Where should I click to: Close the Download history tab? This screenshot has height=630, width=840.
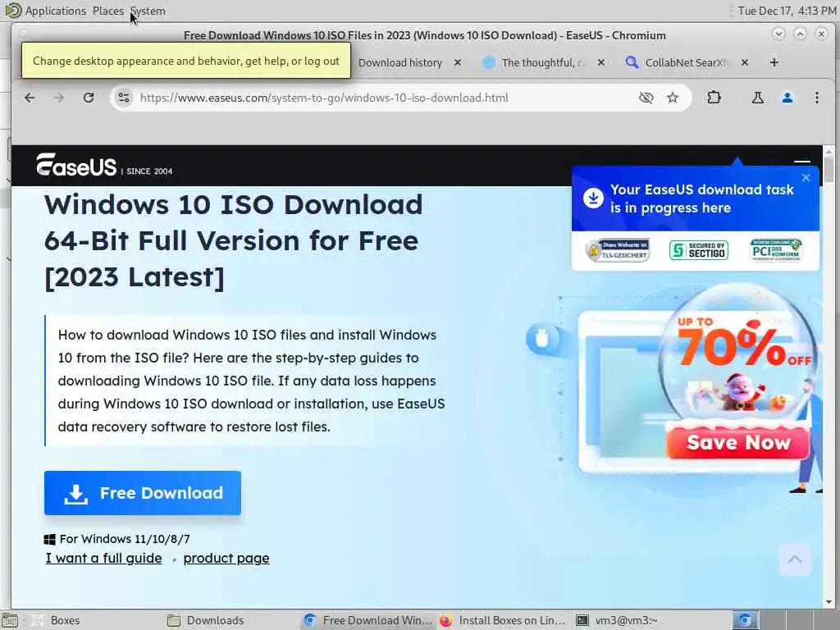click(458, 62)
